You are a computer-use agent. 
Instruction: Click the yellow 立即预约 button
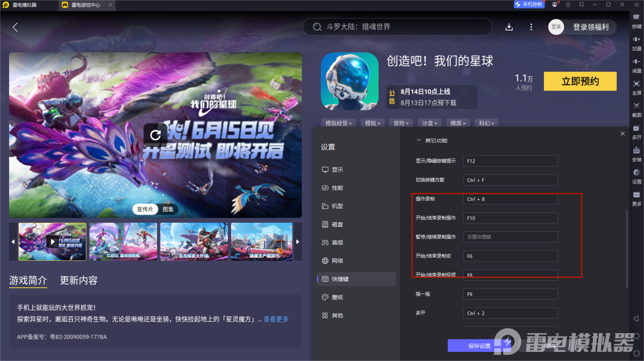click(580, 81)
